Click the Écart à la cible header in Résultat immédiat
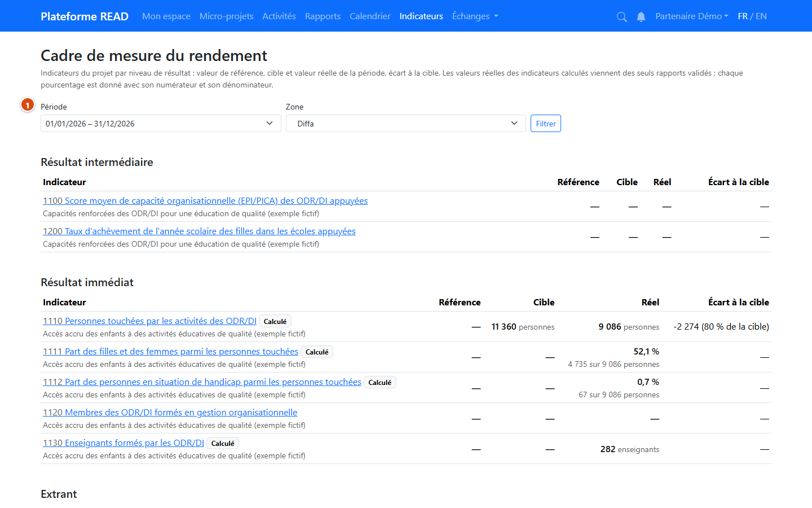This screenshot has height=508, width=812. (x=739, y=303)
